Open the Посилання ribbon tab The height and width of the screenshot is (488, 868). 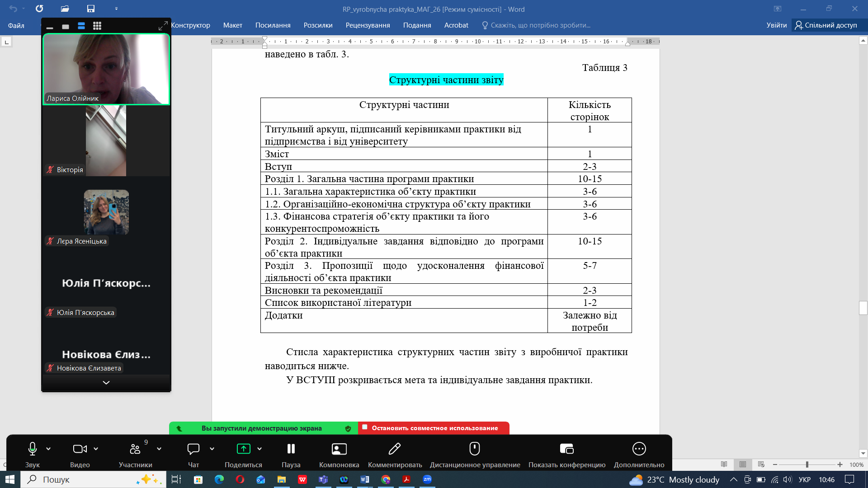pos(273,25)
